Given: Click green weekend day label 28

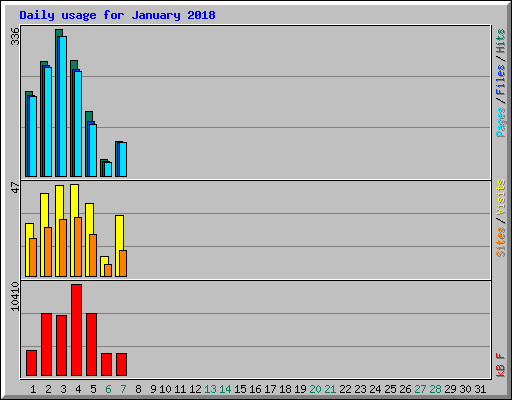Looking at the screenshot, I should click(x=435, y=389).
